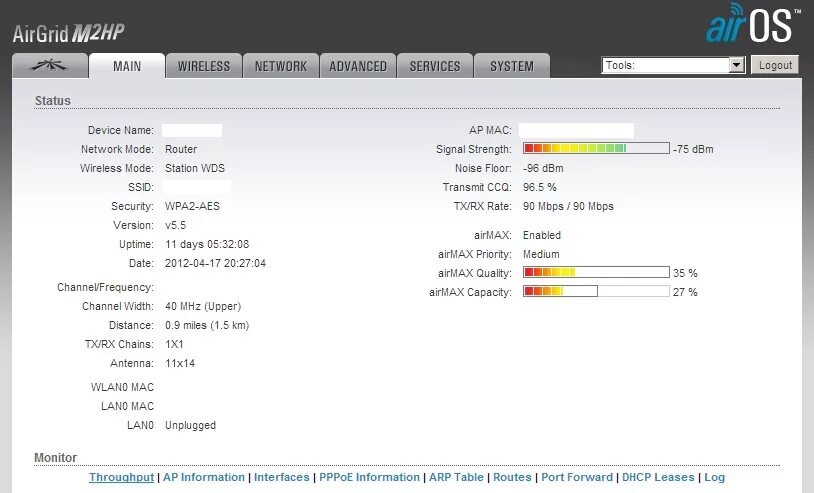Select the 'WPA2-AES' security value
This screenshot has height=493, width=814.
(x=192, y=206)
